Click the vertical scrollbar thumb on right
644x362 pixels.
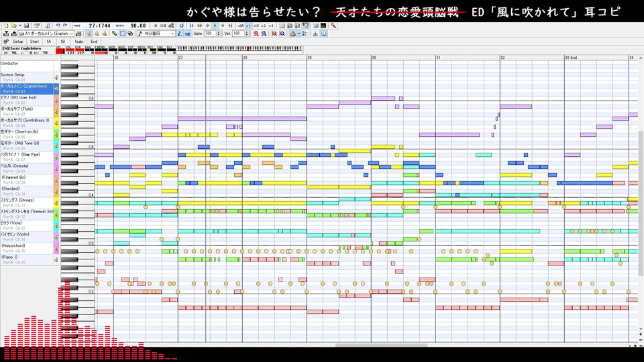[x=641, y=203]
